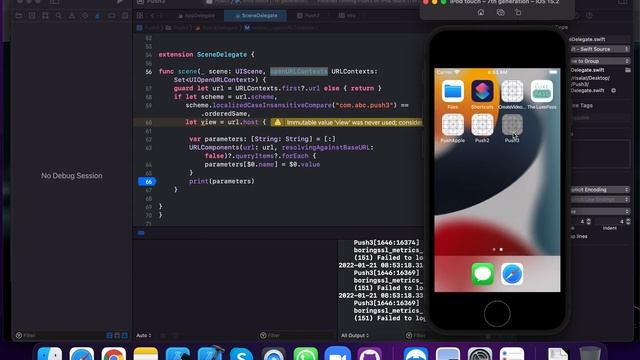This screenshot has height=360, width=640.
Task: Click 'No Debug Session' text
Action: pyautogui.click(x=72, y=176)
